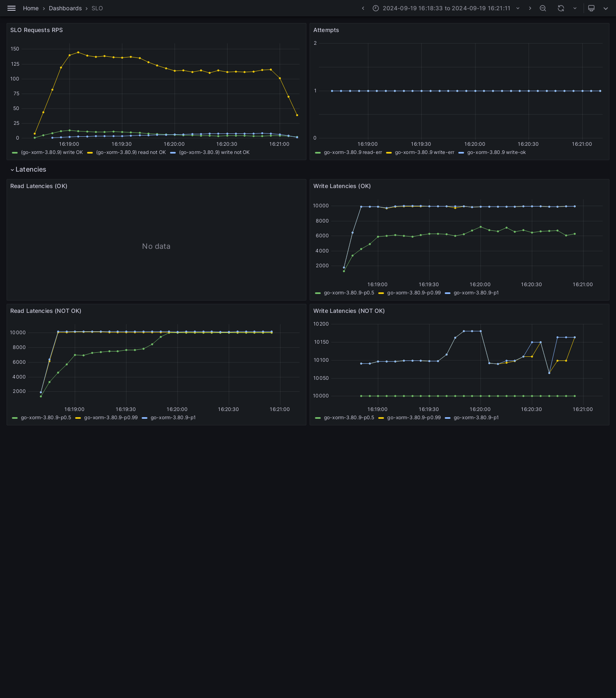Open Read Latencies (OK) panel title
The image size is (616, 698).
point(39,186)
